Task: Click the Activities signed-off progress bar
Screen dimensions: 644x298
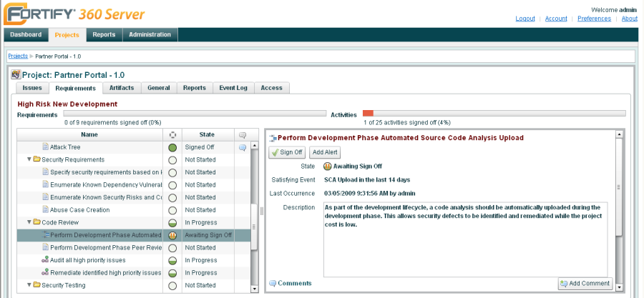Action: point(494,113)
